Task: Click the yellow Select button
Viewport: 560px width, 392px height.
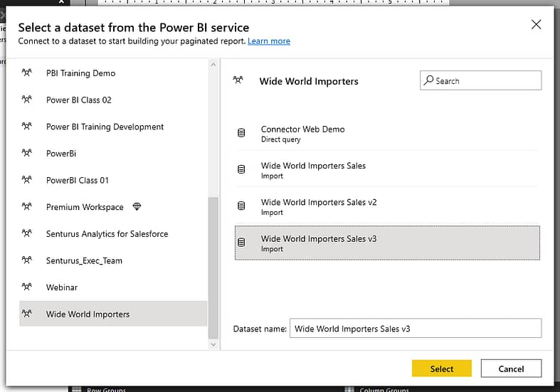Action: (441, 369)
